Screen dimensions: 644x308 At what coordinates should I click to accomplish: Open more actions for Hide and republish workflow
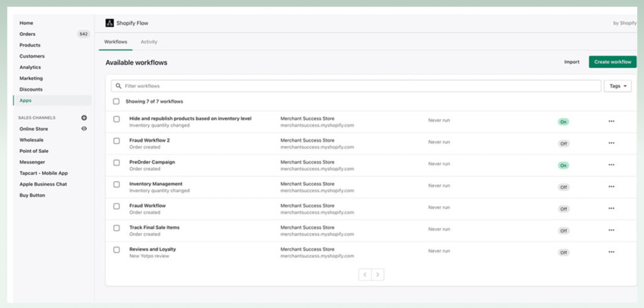click(611, 122)
